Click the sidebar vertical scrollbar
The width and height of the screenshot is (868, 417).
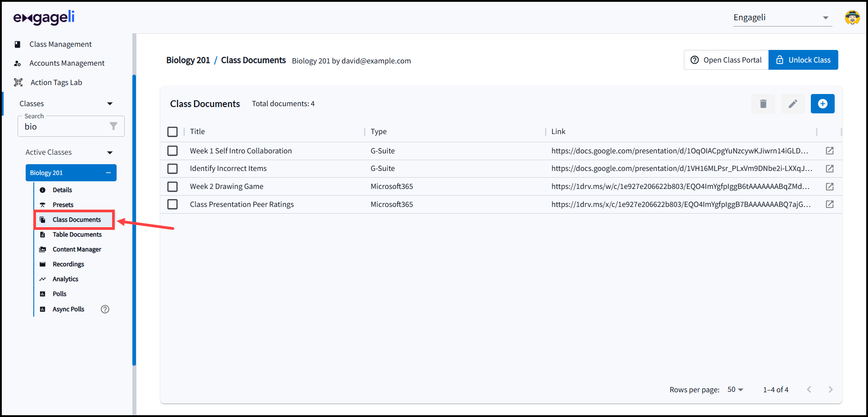134,220
